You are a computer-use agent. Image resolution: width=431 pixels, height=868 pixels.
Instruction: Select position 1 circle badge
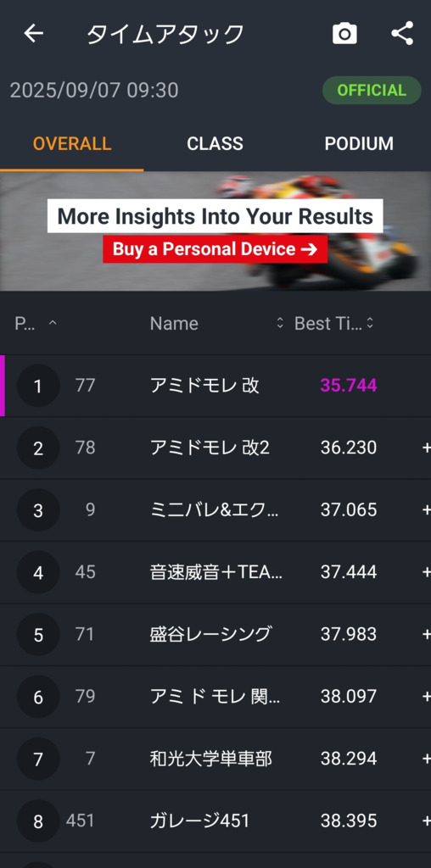coord(38,386)
